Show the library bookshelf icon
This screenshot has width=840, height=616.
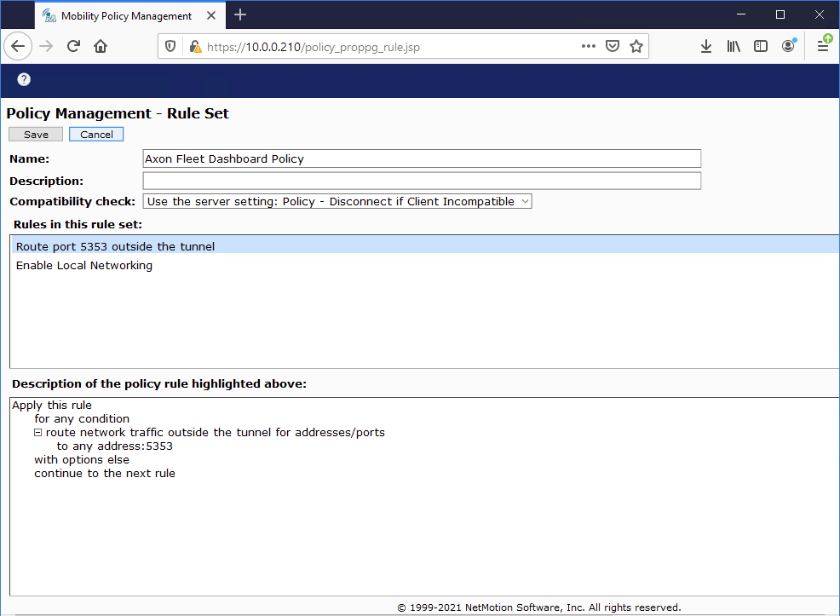(x=734, y=47)
